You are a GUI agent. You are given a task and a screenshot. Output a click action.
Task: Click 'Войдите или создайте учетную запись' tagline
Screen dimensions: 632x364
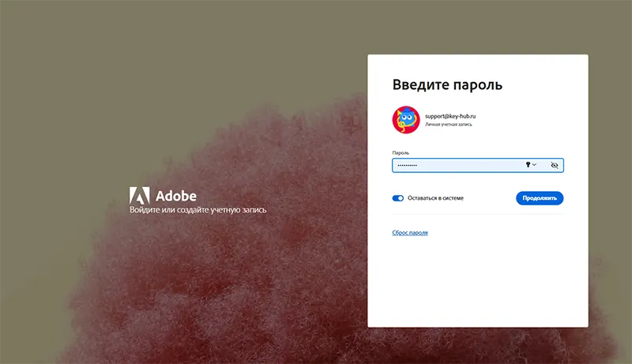click(x=197, y=210)
